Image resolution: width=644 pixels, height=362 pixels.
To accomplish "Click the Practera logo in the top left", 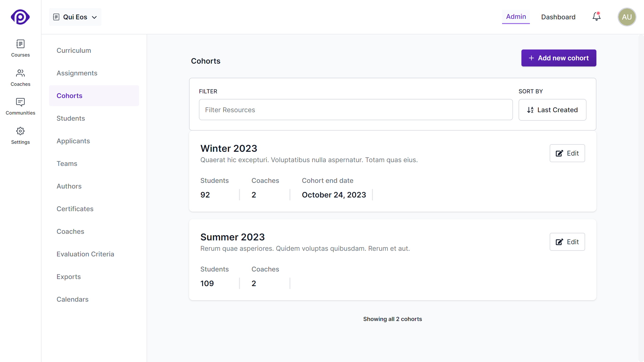I will pyautogui.click(x=20, y=17).
